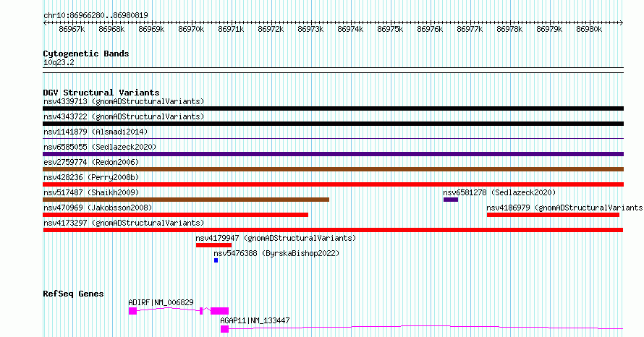Select the AGAP11|NM_133447 gene label
Screen dimensions: 644x337
[255, 320]
